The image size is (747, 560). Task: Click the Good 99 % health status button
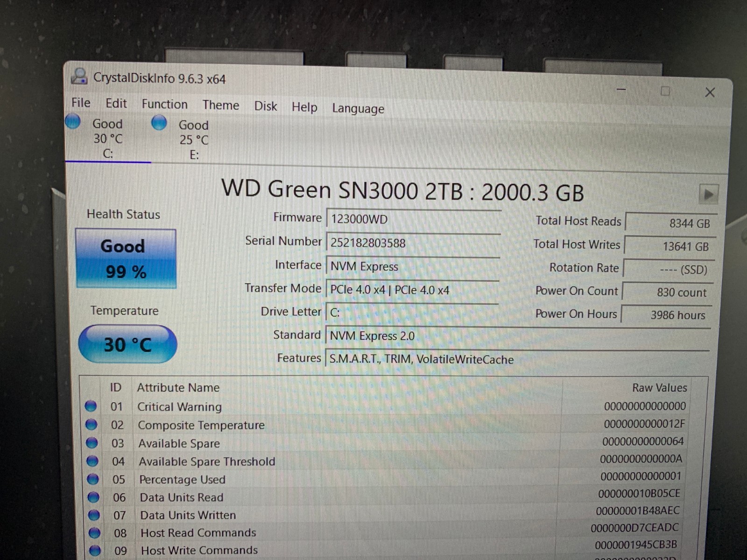(x=126, y=259)
